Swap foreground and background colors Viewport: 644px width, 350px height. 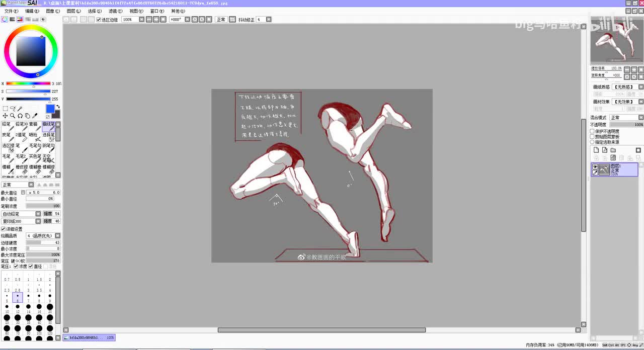click(x=58, y=107)
